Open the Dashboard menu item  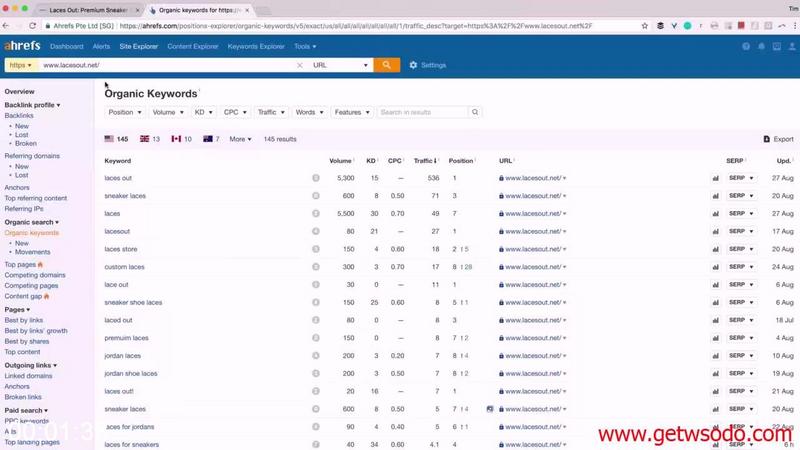pyautogui.click(x=66, y=46)
